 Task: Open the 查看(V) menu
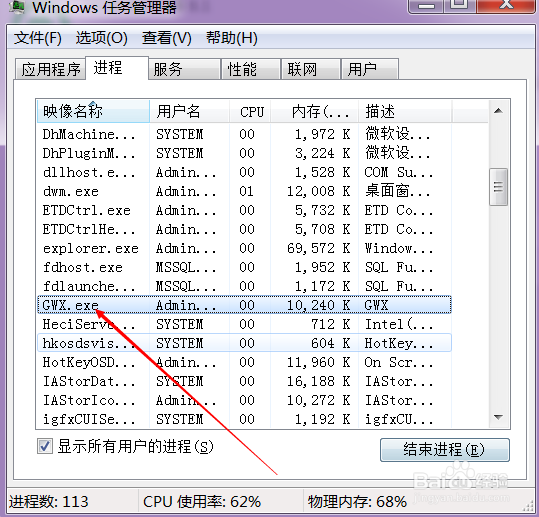click(x=167, y=38)
